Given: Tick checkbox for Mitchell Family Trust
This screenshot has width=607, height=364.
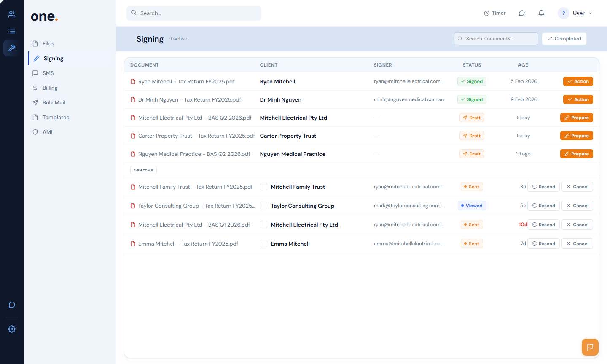Looking at the screenshot, I should coord(263,187).
